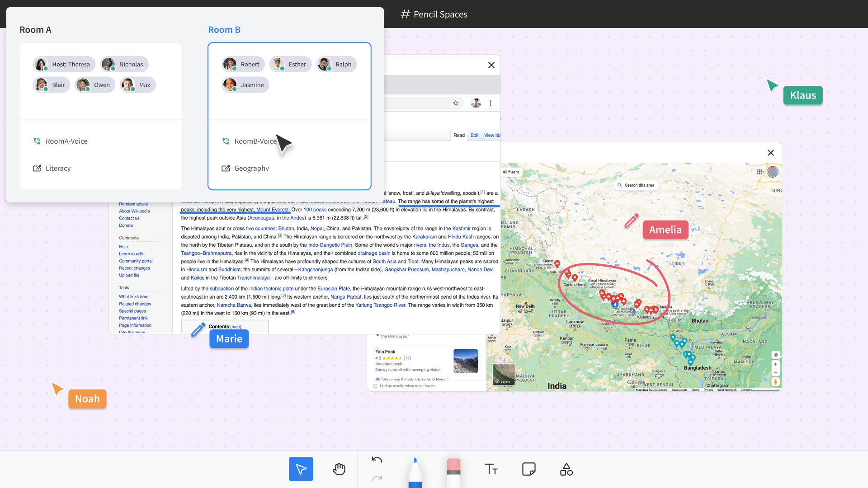Open What links here link

133,297
